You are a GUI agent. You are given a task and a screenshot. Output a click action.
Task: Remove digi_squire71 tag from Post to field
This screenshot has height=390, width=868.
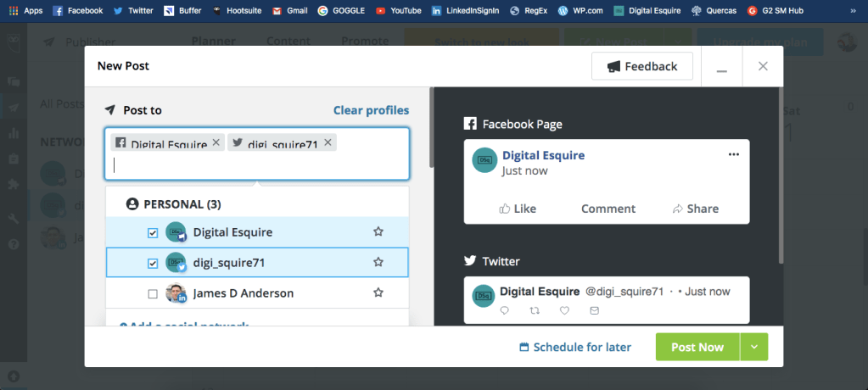coord(328,142)
